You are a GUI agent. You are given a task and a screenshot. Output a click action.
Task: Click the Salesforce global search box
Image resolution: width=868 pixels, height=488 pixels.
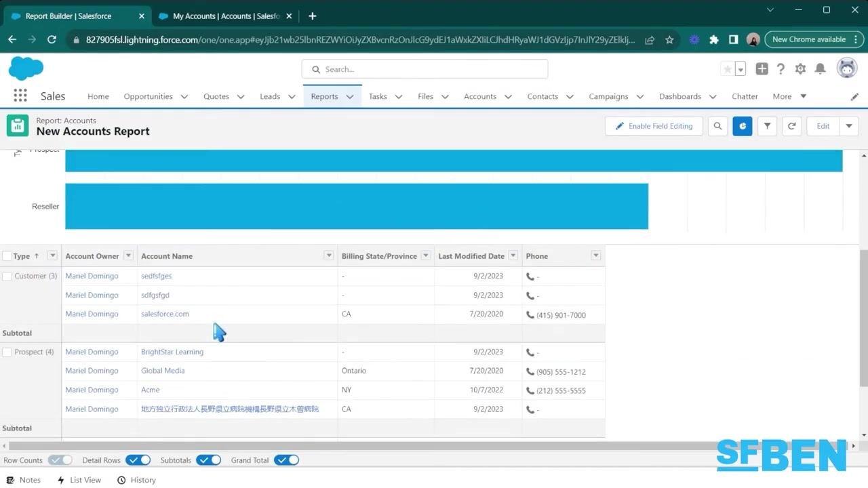425,69
